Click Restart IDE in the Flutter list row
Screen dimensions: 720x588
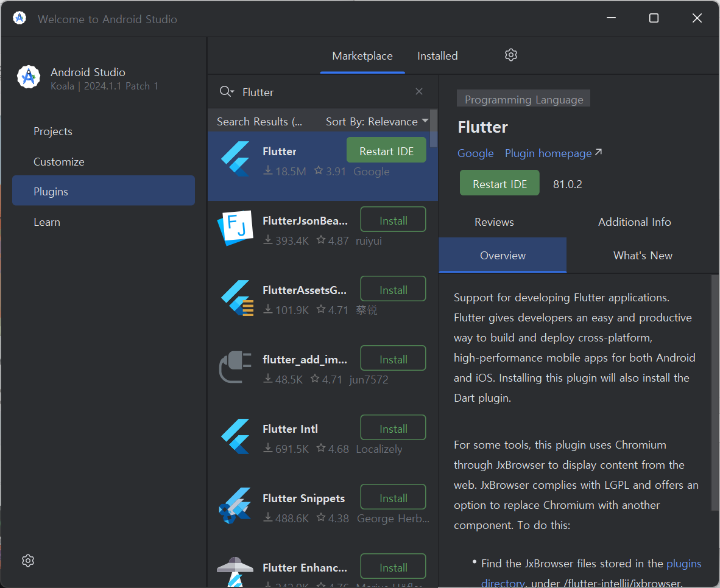(386, 150)
